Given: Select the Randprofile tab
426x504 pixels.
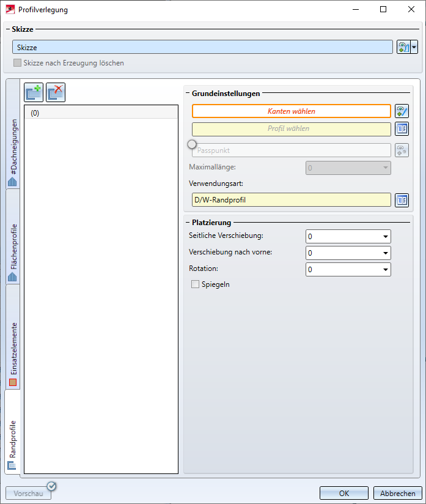Looking at the screenshot, I should pos(12,432).
